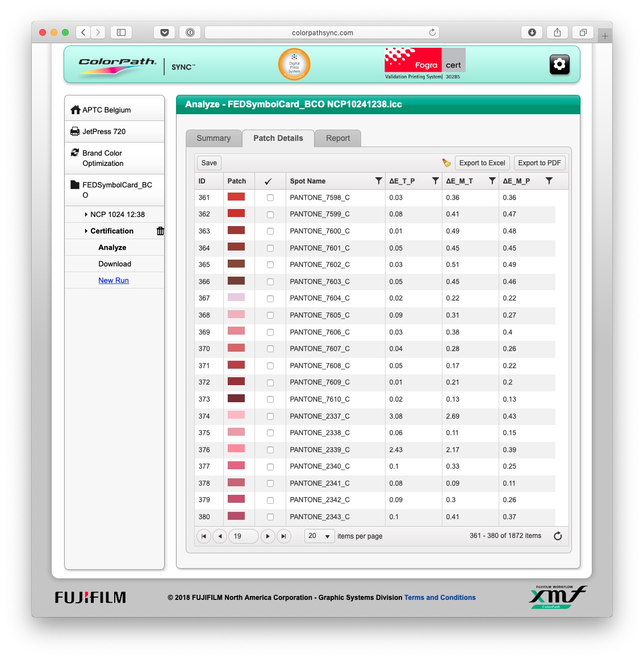Click Export to PDF button
644x659 pixels.
pos(540,162)
